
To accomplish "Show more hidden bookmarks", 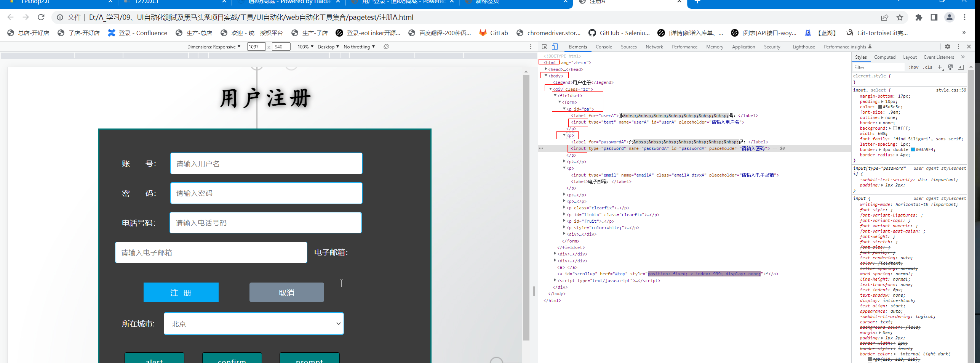I will click(964, 33).
